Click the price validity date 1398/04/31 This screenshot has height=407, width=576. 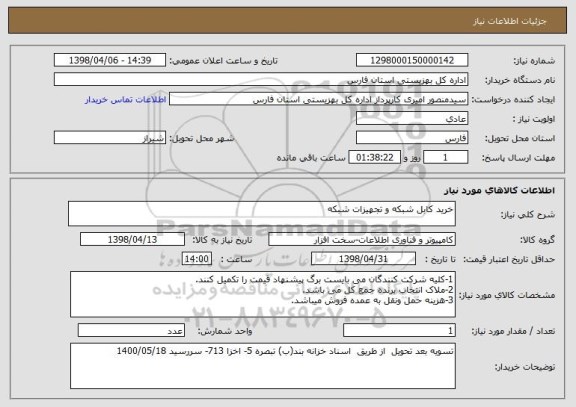(x=363, y=259)
